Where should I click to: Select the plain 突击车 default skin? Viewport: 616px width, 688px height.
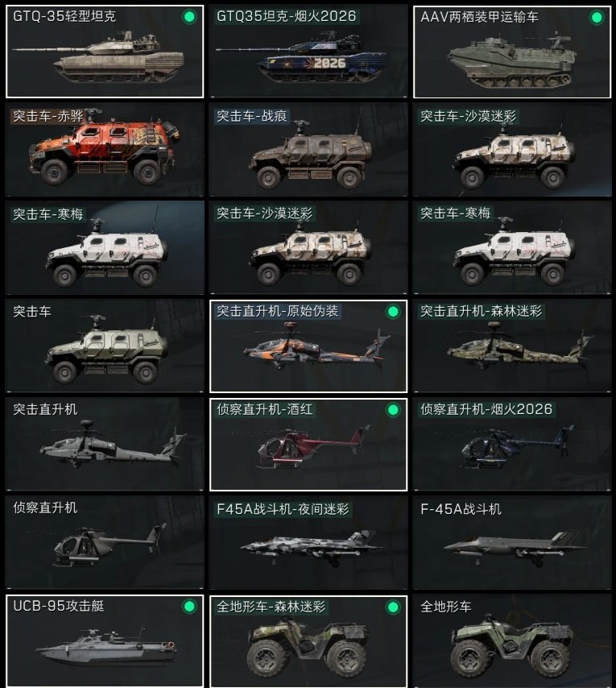tap(105, 346)
